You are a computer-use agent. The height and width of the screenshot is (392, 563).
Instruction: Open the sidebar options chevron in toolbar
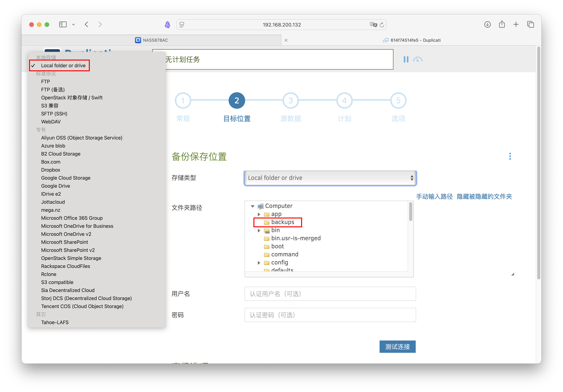pyautogui.click(x=73, y=25)
